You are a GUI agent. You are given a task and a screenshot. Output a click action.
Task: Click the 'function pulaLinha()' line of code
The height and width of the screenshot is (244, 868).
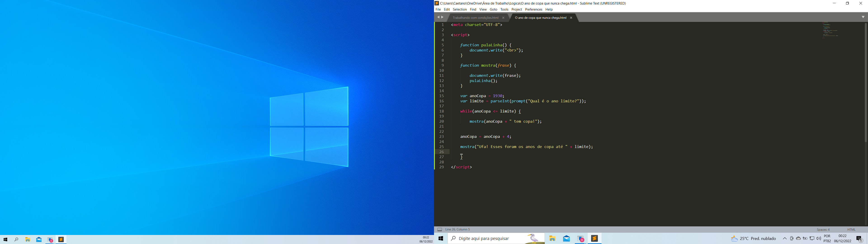[486, 45]
